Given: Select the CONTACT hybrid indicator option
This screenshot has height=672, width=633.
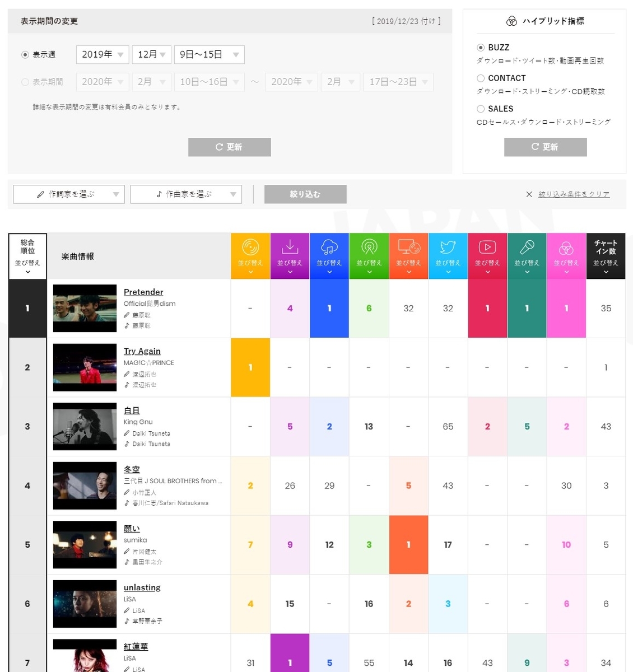Looking at the screenshot, I should tap(481, 78).
